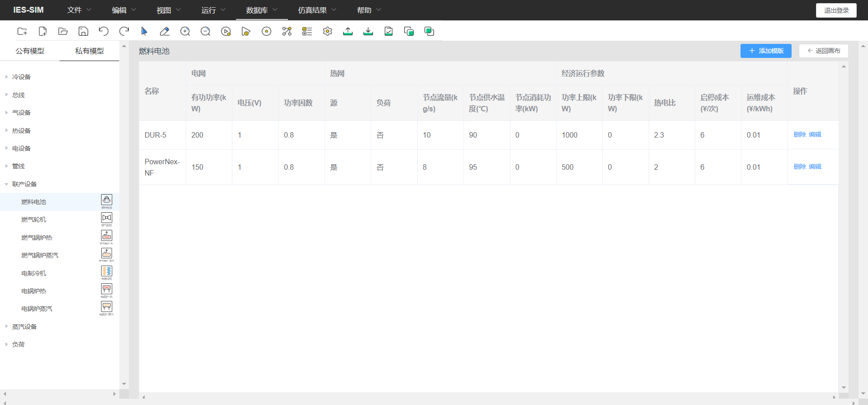The width and height of the screenshot is (868, 405).
Task: Click the flag-shaped timed run icon
Action: [x=246, y=31]
